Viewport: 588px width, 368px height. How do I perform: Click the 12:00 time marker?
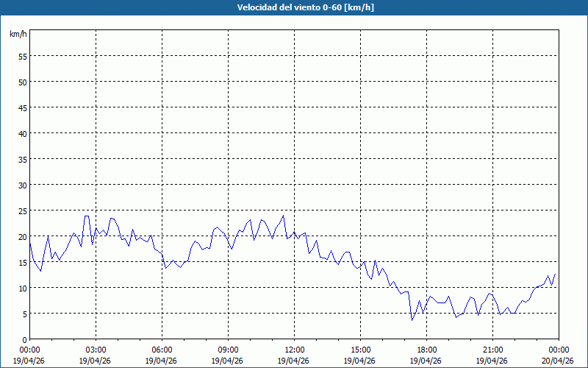tap(294, 350)
